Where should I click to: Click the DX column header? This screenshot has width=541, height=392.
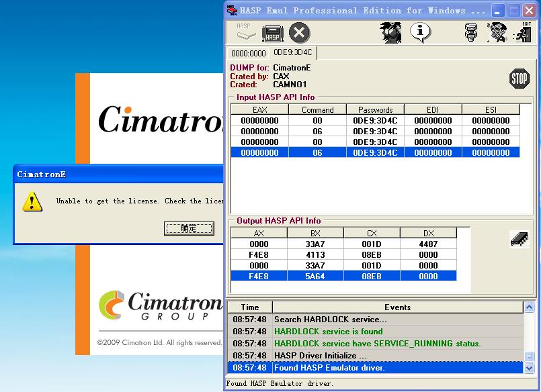428,233
